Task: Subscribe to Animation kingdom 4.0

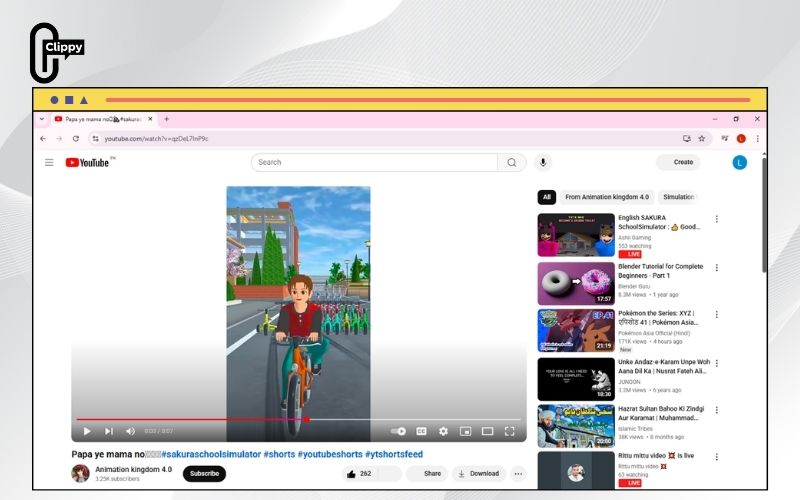Action: (x=204, y=473)
